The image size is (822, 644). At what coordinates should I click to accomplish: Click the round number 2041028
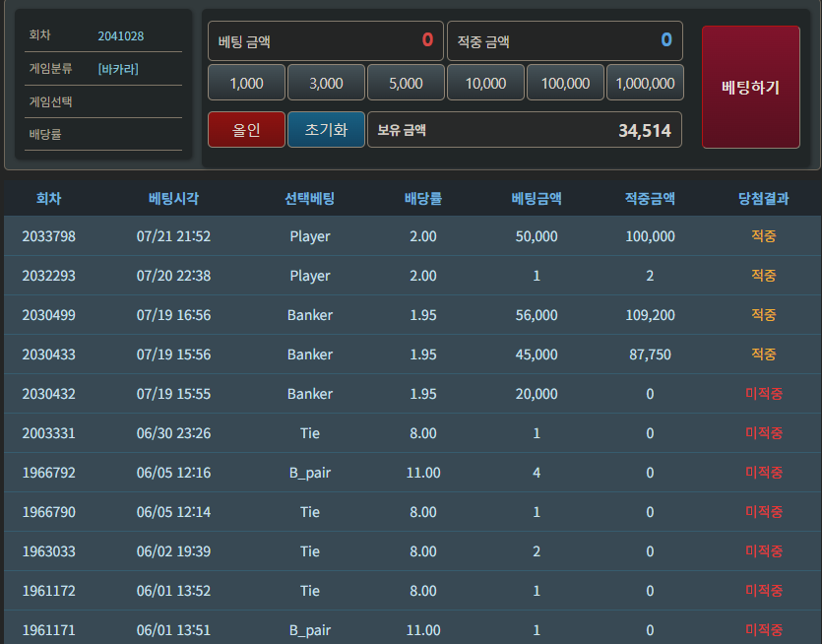(x=120, y=36)
